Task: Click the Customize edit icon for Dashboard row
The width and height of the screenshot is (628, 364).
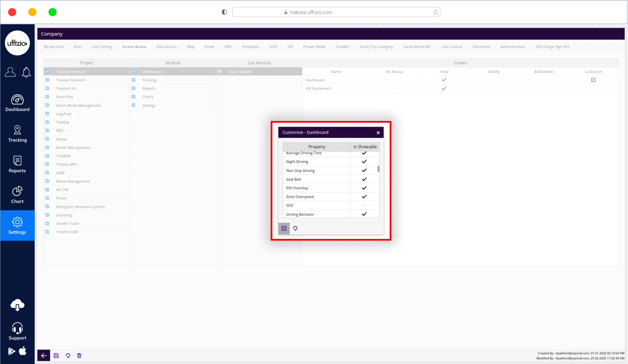Action: click(593, 80)
